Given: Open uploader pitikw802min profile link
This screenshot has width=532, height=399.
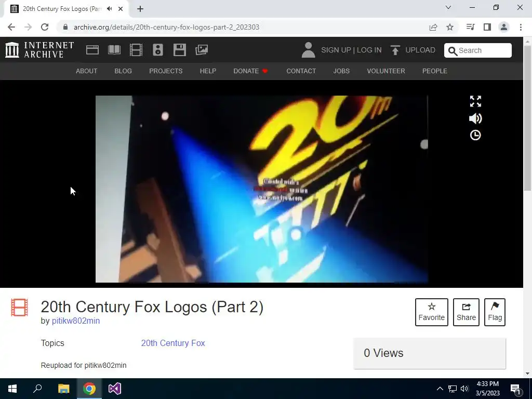Looking at the screenshot, I should pos(76,321).
